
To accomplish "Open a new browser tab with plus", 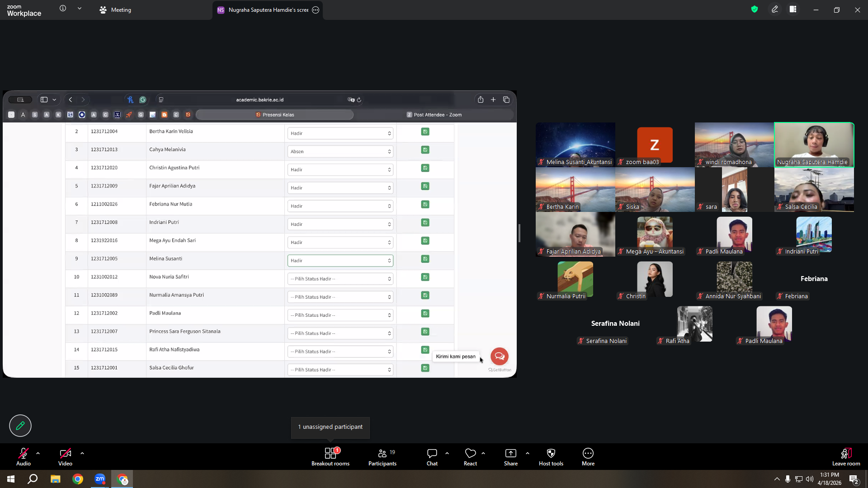I will (493, 99).
